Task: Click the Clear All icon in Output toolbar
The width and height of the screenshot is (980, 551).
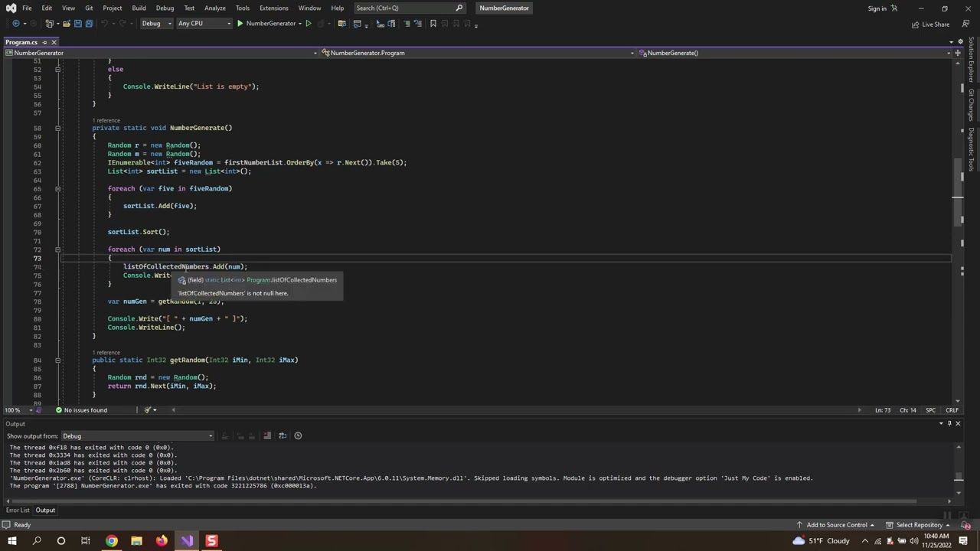Action: 267,436
